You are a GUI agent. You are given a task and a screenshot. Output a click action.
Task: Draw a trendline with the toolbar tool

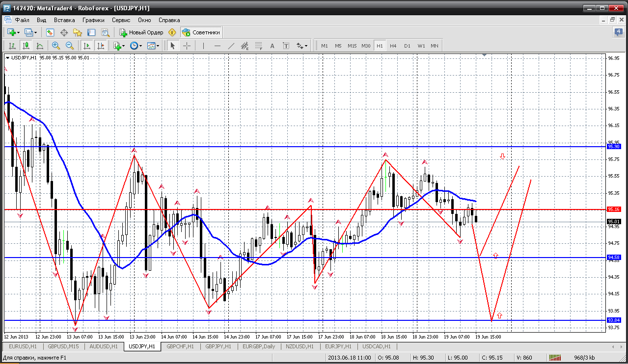pos(231,46)
